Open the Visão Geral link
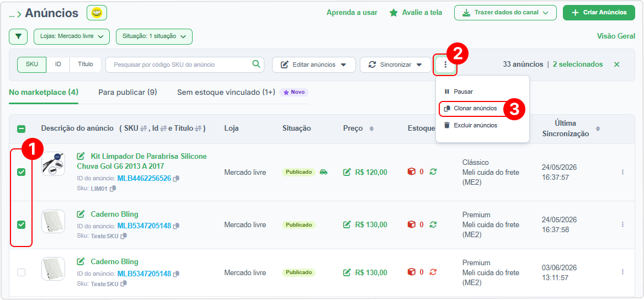 coord(616,36)
